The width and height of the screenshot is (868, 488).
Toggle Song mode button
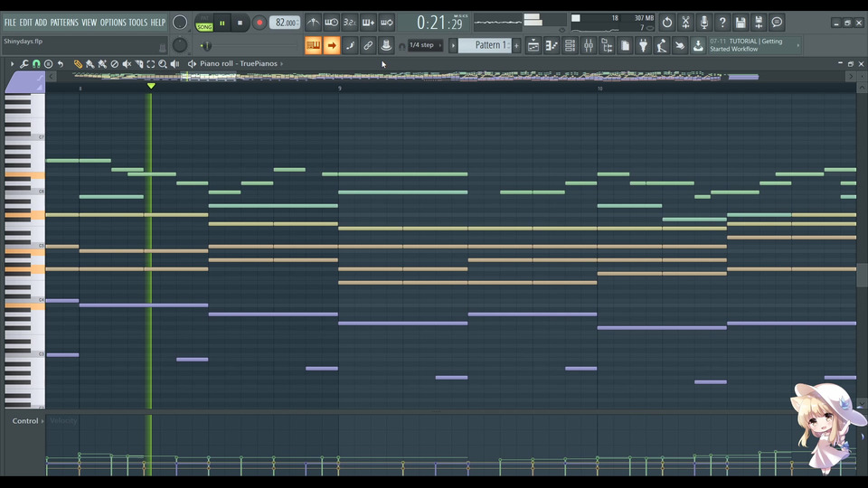pos(204,27)
